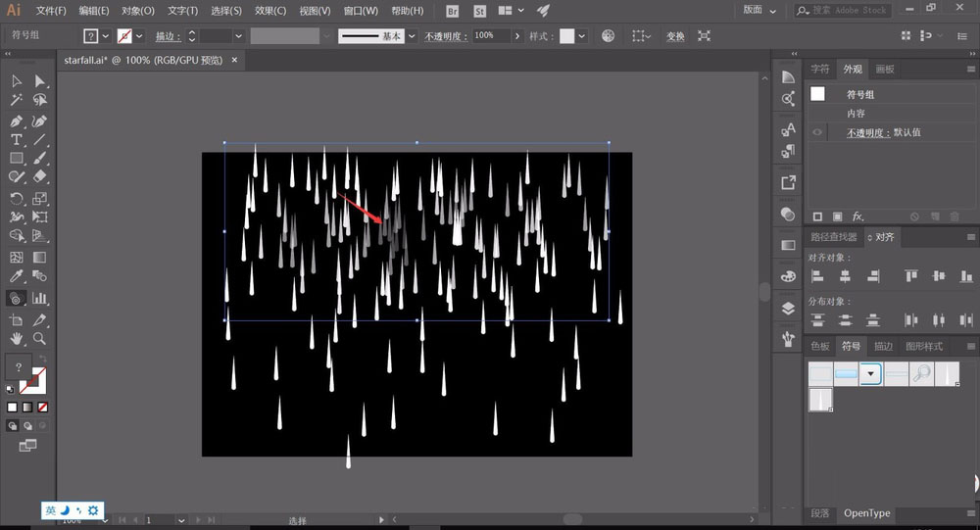
Task: Choose the Eraser tool
Action: click(x=40, y=177)
